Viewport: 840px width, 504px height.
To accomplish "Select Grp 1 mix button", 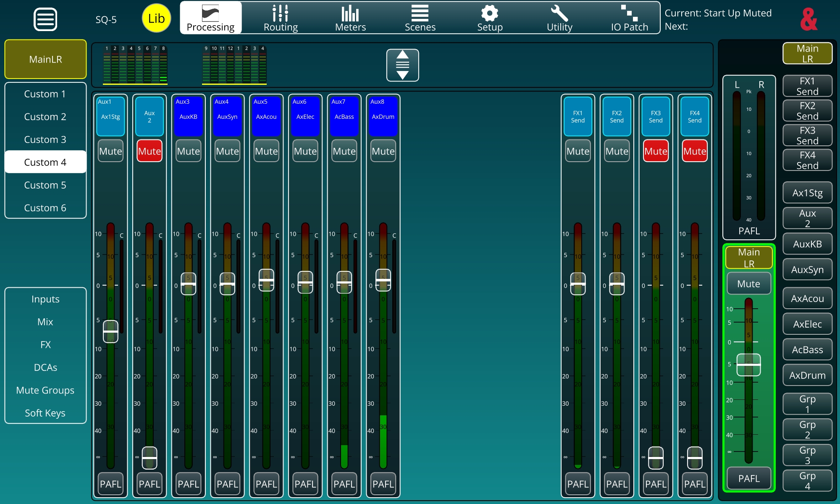I will (x=807, y=404).
